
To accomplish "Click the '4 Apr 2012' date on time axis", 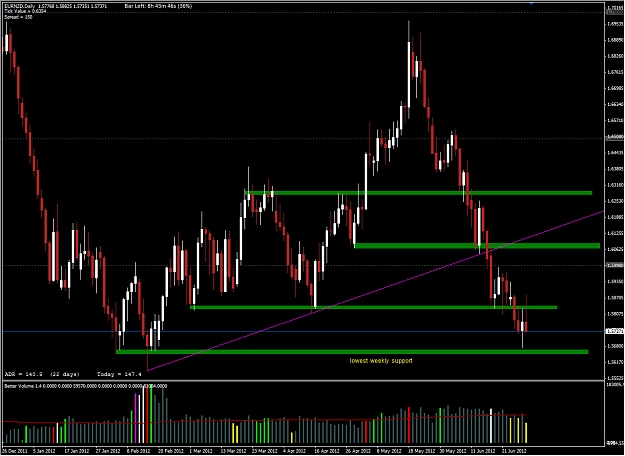I will pos(294,451).
